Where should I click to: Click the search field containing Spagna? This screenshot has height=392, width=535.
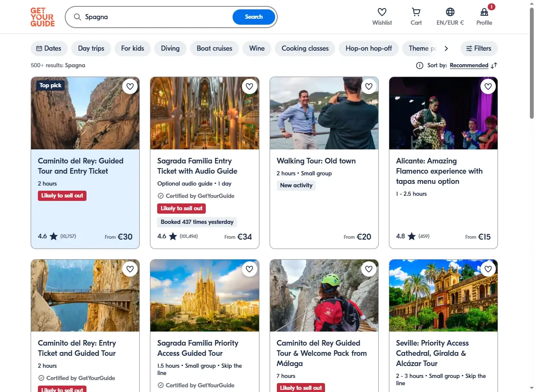(x=158, y=17)
